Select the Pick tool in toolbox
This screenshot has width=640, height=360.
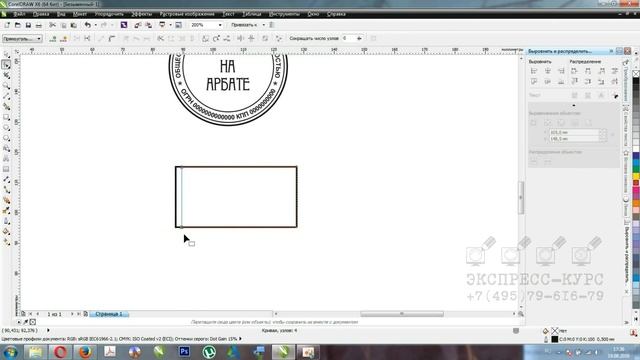click(6, 54)
